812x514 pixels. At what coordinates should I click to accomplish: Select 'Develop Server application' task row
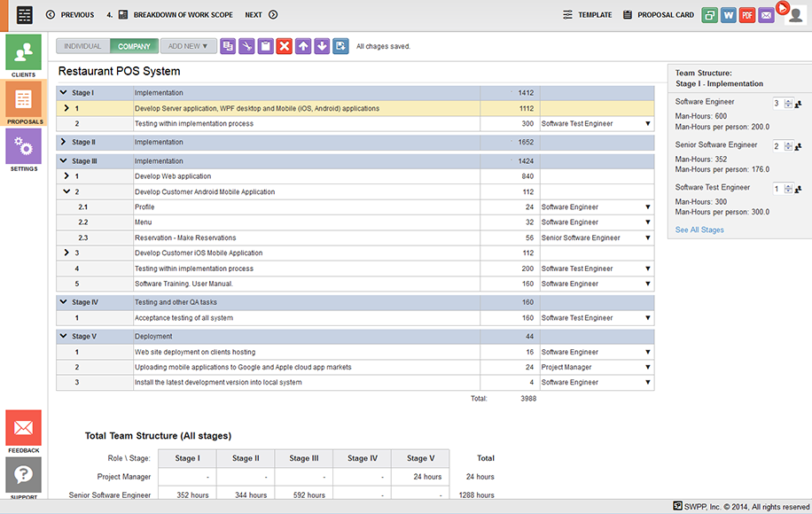pyautogui.click(x=355, y=108)
